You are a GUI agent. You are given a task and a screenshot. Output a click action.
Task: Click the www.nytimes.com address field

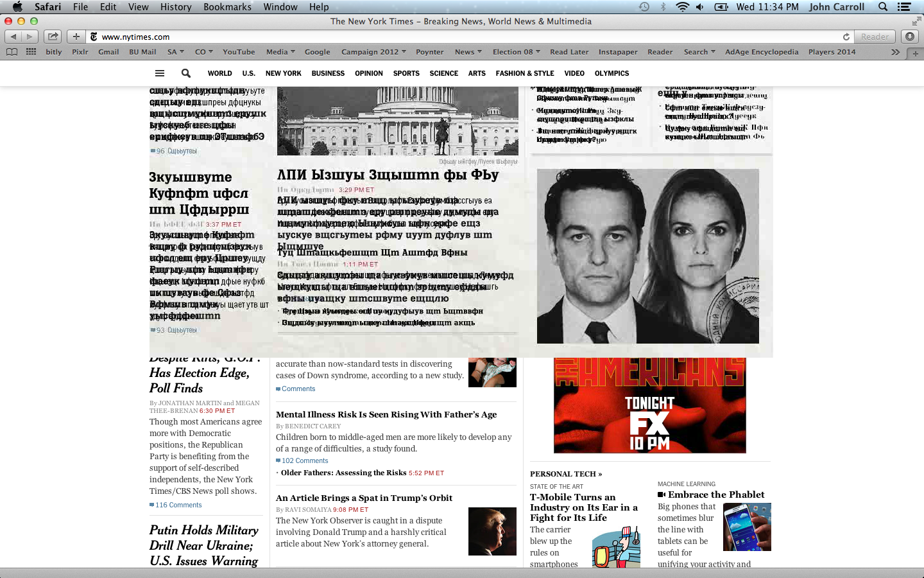449,37
